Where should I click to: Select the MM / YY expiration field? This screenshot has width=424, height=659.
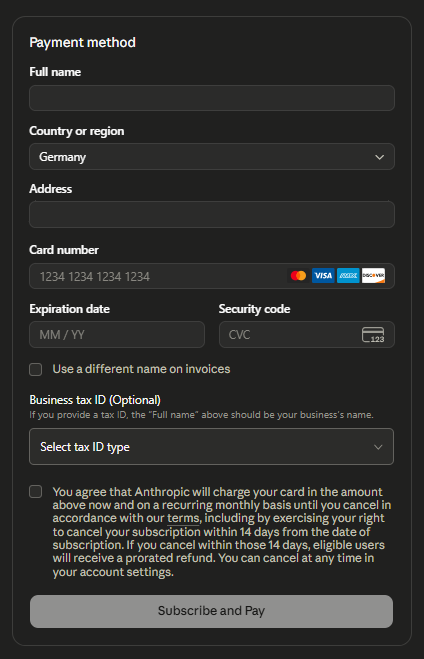point(117,335)
